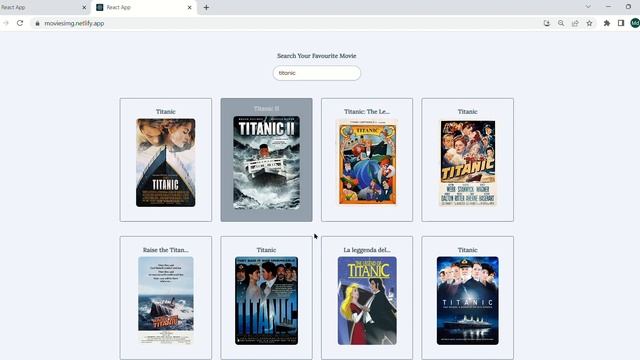Open the extensions puzzle icon
640x360 pixels.
click(607, 23)
